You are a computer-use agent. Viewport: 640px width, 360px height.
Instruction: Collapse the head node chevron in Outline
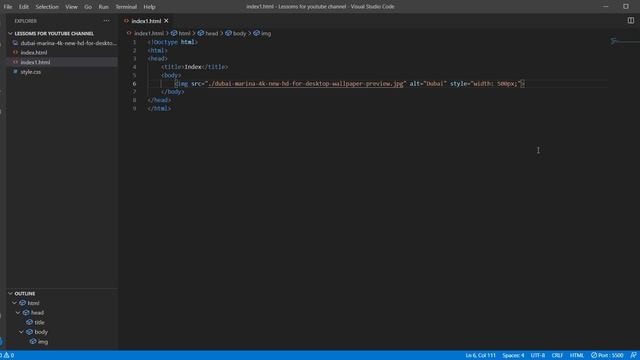[18, 313]
